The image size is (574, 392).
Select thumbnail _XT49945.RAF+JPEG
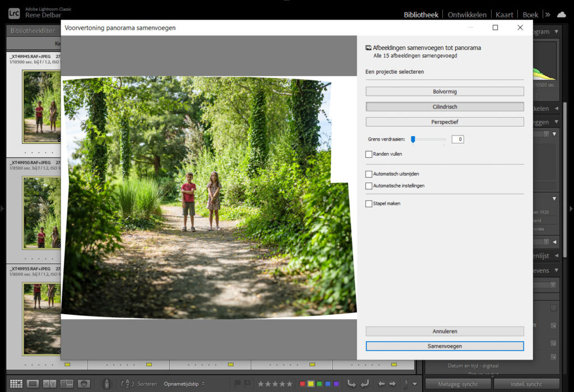tap(42, 106)
